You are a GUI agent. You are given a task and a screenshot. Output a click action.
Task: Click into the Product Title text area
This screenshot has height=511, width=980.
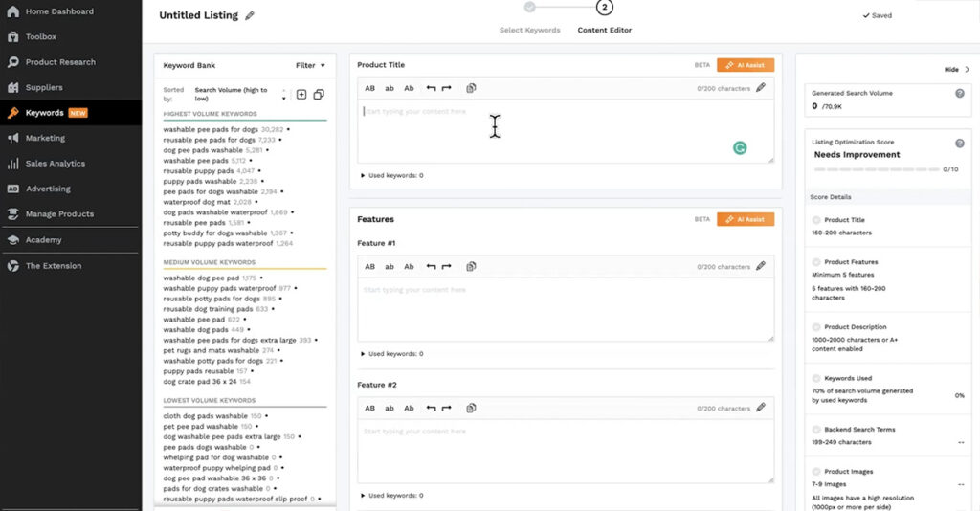566,131
